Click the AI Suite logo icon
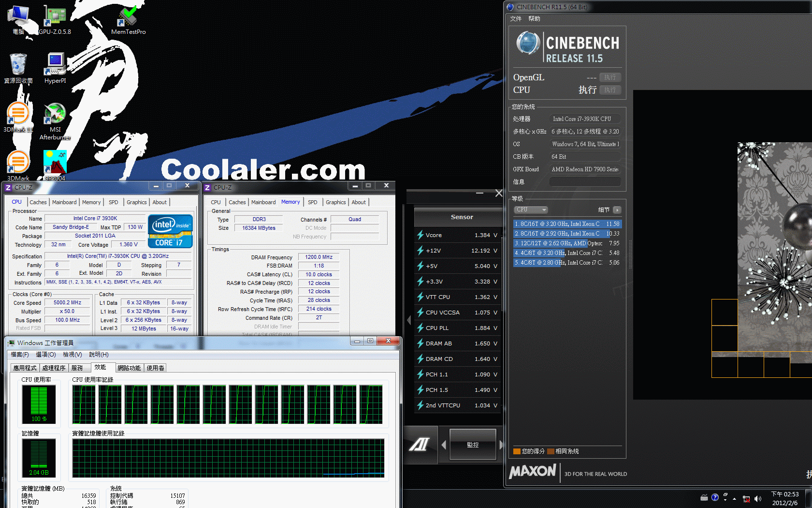Screen dimensions: 812x508 point(419,444)
